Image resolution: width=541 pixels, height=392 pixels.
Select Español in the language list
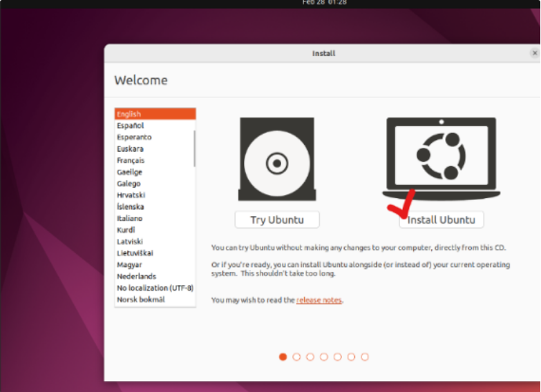(x=154, y=126)
